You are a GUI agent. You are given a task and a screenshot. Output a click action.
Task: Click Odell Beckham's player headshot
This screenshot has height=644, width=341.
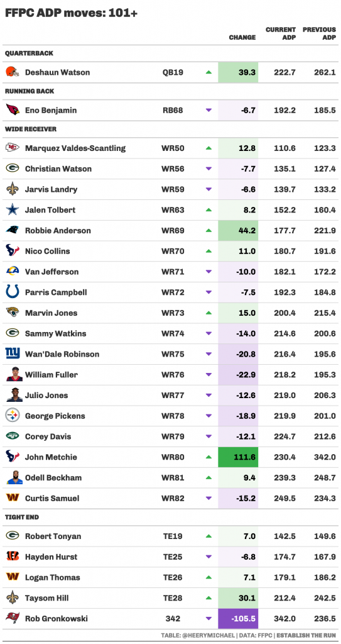14,477
